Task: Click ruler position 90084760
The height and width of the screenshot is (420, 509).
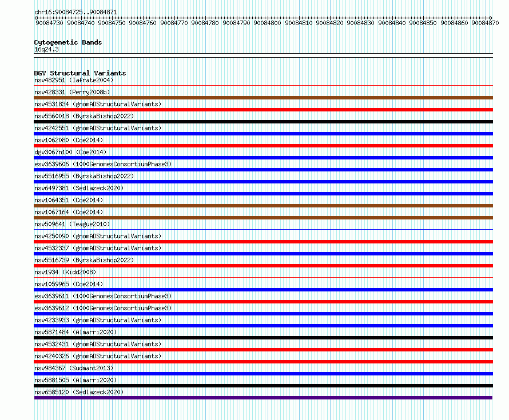Action: coord(142,23)
